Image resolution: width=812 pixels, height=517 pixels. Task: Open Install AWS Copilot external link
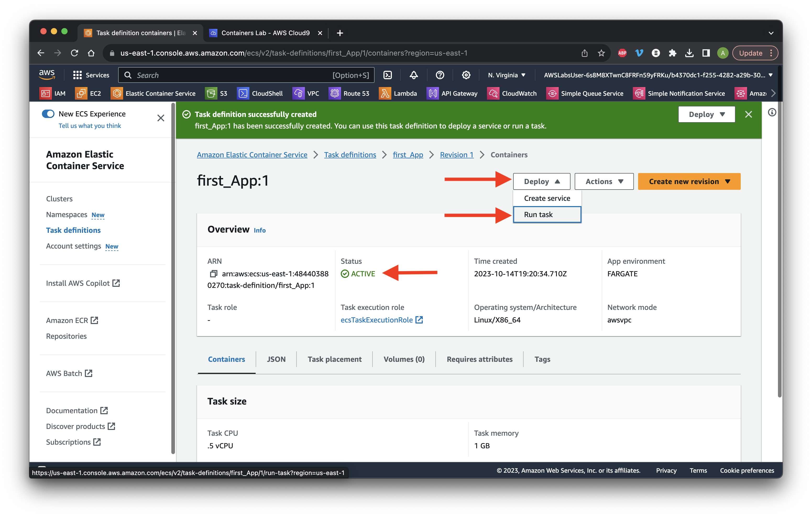83,283
